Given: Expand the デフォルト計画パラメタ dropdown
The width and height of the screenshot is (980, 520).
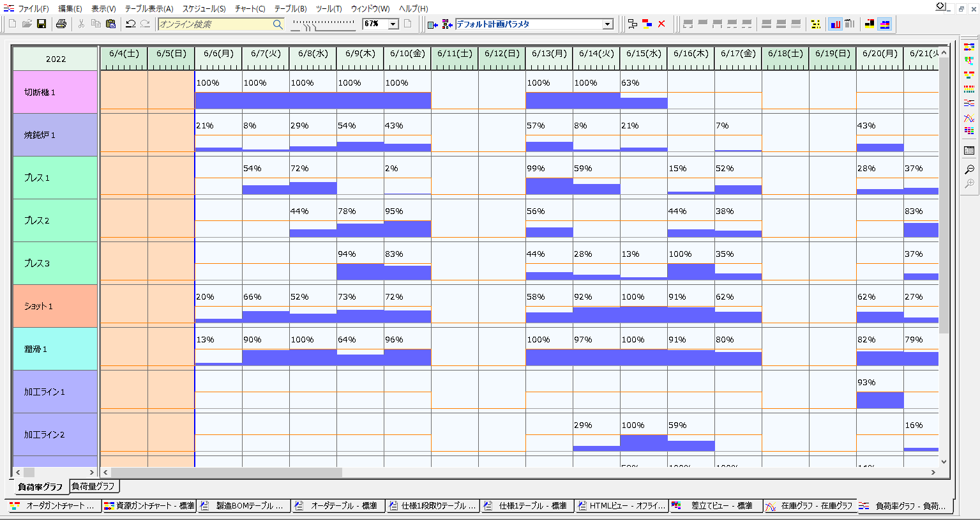Looking at the screenshot, I should (607, 24).
